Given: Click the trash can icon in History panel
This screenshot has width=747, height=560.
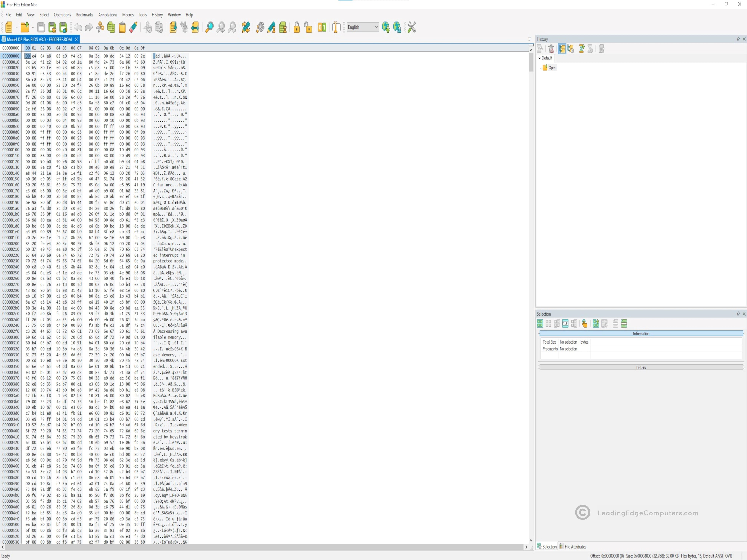Looking at the screenshot, I should point(551,49).
